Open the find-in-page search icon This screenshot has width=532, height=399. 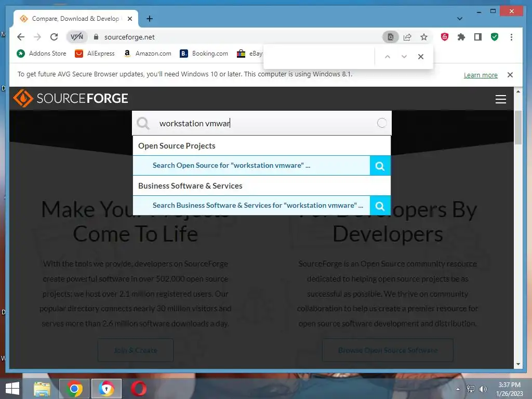pos(391,37)
